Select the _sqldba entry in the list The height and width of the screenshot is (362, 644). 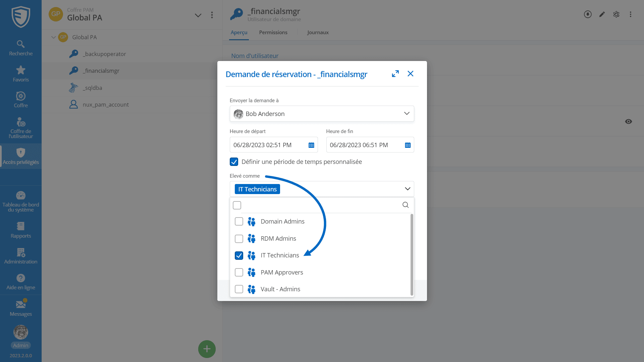pos(93,88)
